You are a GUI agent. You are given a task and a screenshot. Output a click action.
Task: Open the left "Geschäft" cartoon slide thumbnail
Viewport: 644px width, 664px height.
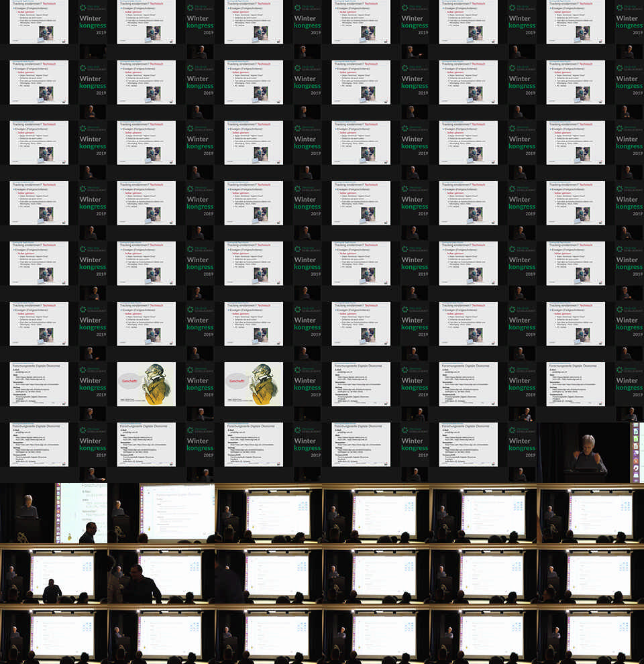point(146,384)
